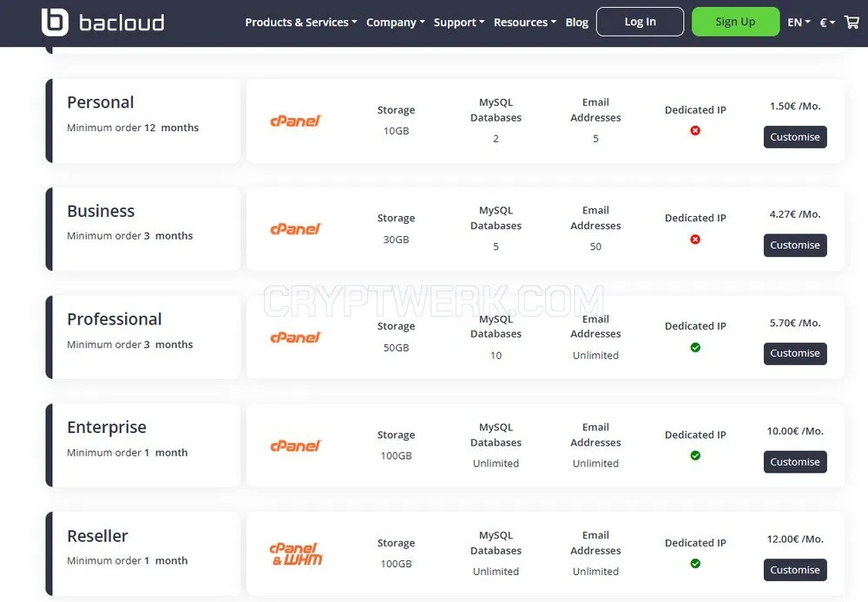The width and height of the screenshot is (868, 602).
Task: Click the green Sign Up button
Action: 735,22
